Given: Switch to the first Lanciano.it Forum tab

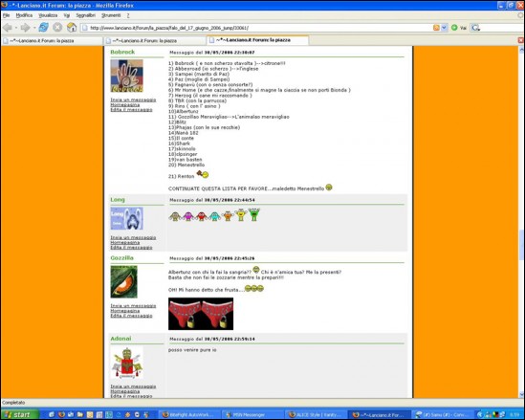Looking at the screenshot, I should (52, 41).
